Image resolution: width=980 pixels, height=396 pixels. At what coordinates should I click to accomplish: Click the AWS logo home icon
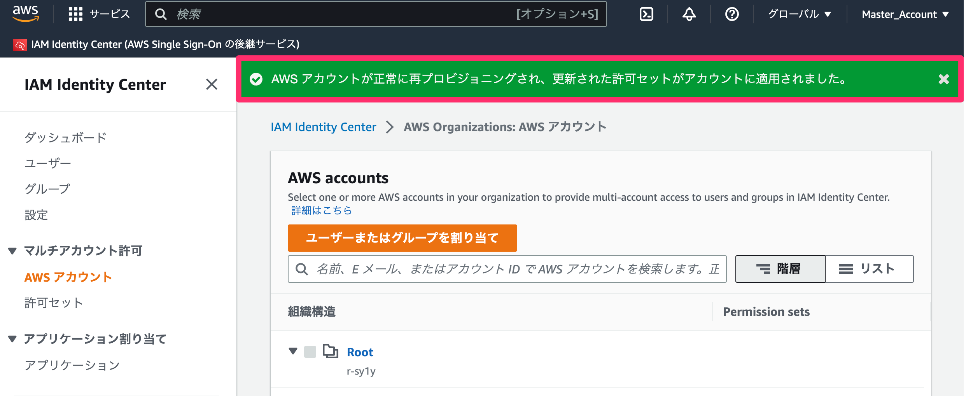click(26, 14)
